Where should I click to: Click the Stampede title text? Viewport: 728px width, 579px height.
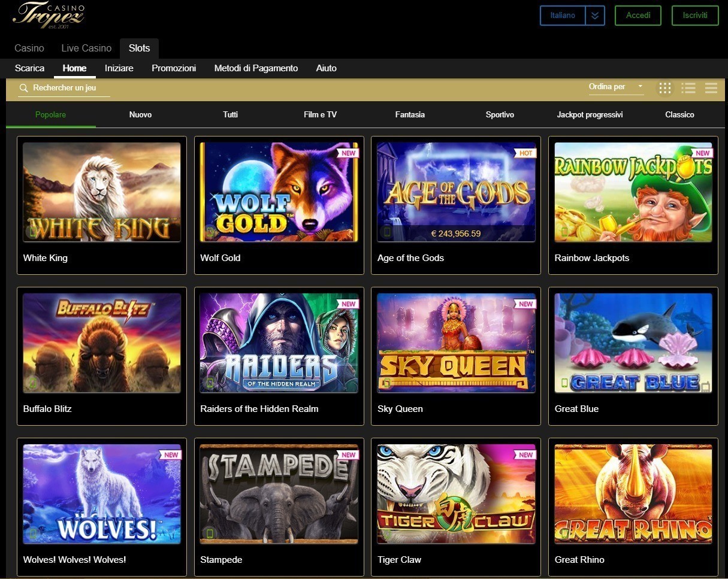(x=222, y=560)
